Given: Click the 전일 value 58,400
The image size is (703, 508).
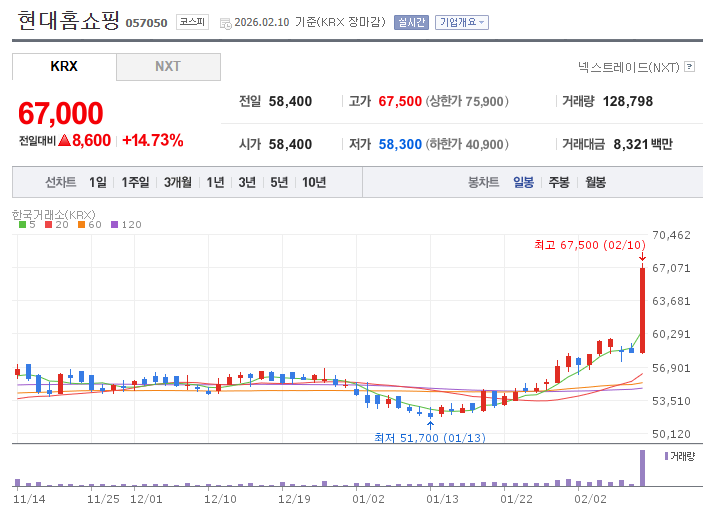Looking at the screenshot, I should tap(290, 101).
